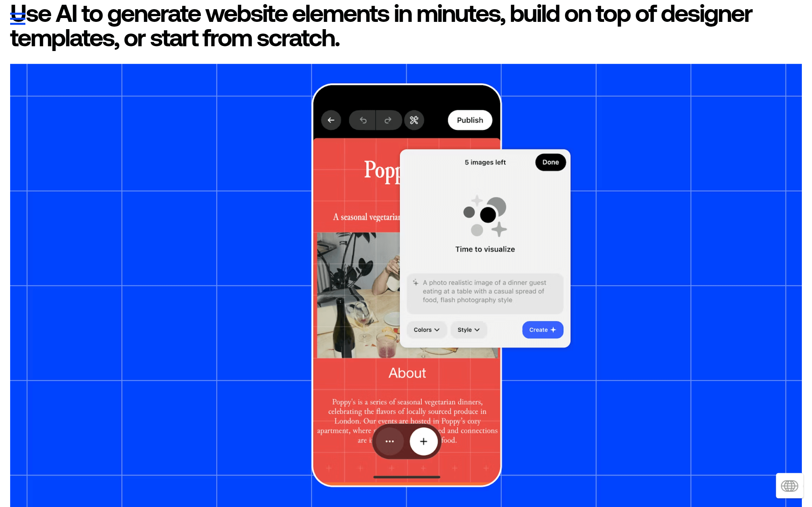This screenshot has width=812, height=507.
Task: Click the scissors/cut tool icon
Action: tap(413, 120)
